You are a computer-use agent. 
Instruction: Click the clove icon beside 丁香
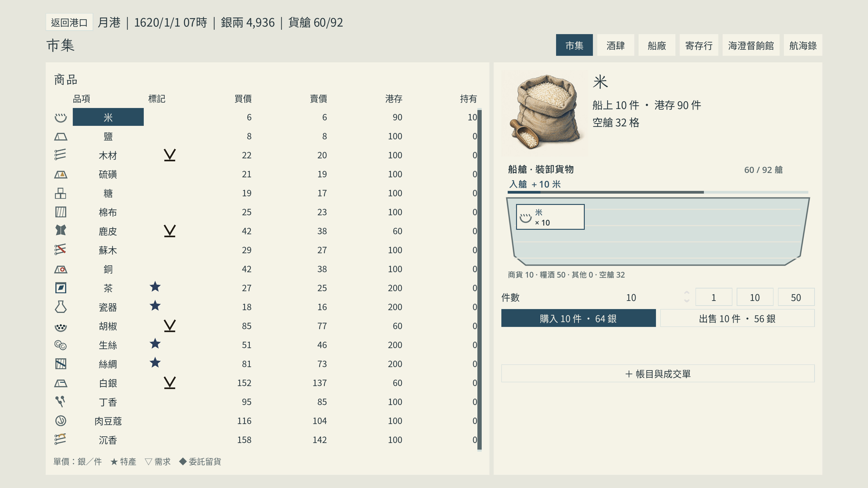pyautogui.click(x=60, y=401)
